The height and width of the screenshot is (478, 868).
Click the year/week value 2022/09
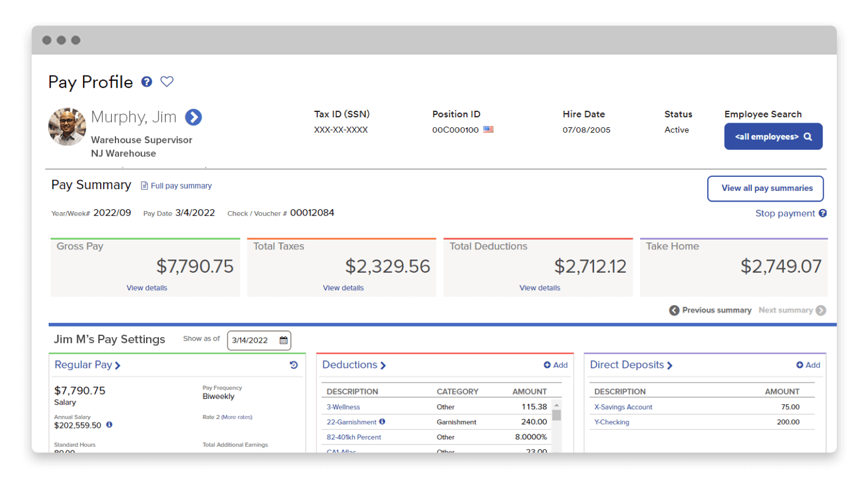point(112,213)
